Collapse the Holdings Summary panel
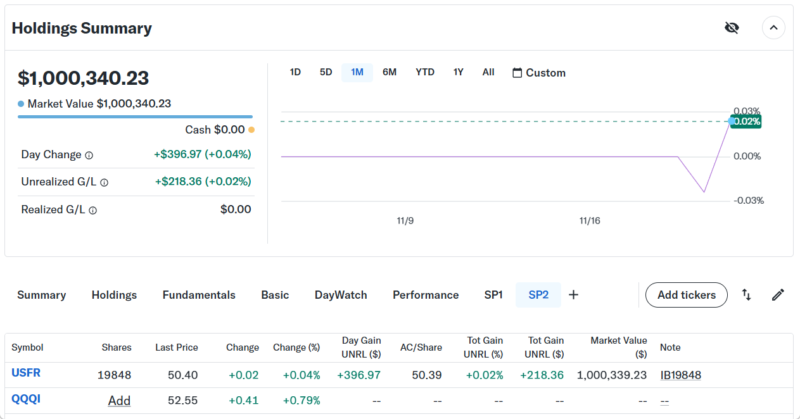This screenshot has width=800, height=419. pyautogui.click(x=773, y=28)
